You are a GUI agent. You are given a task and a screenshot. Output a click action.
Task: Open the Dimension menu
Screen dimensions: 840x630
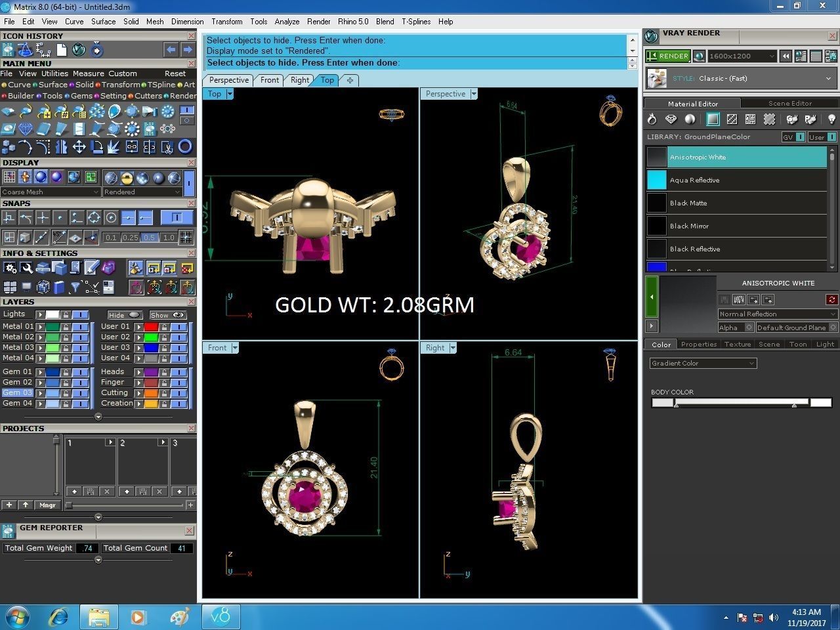(x=188, y=21)
